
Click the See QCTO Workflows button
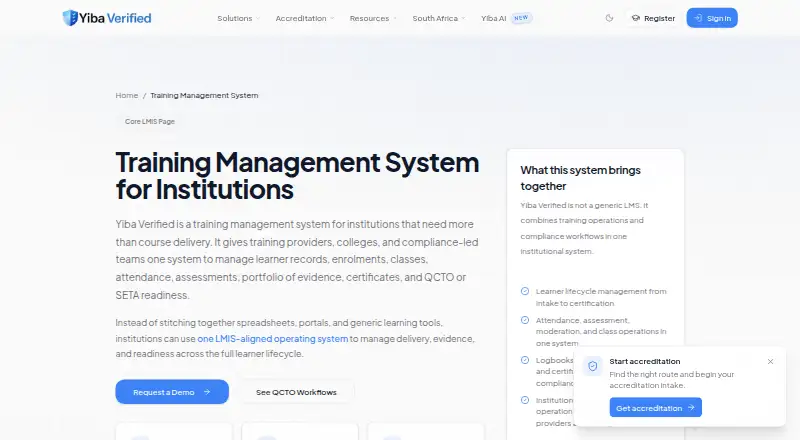pyautogui.click(x=296, y=392)
